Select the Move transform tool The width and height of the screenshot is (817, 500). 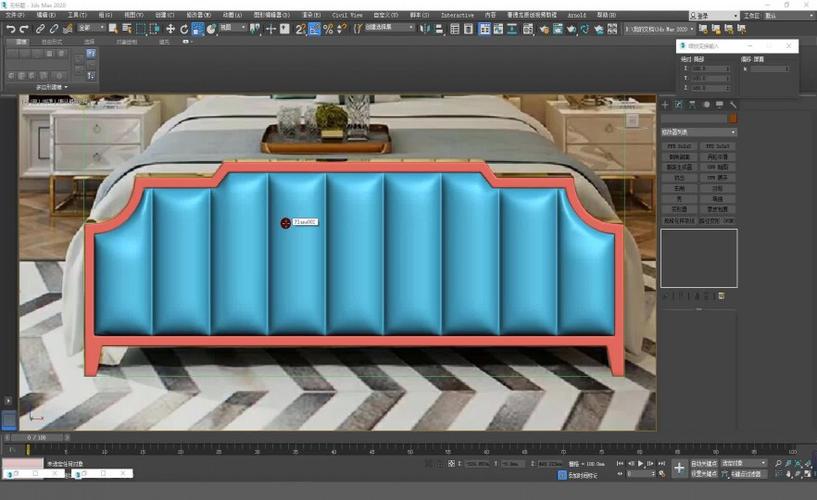coord(170,29)
